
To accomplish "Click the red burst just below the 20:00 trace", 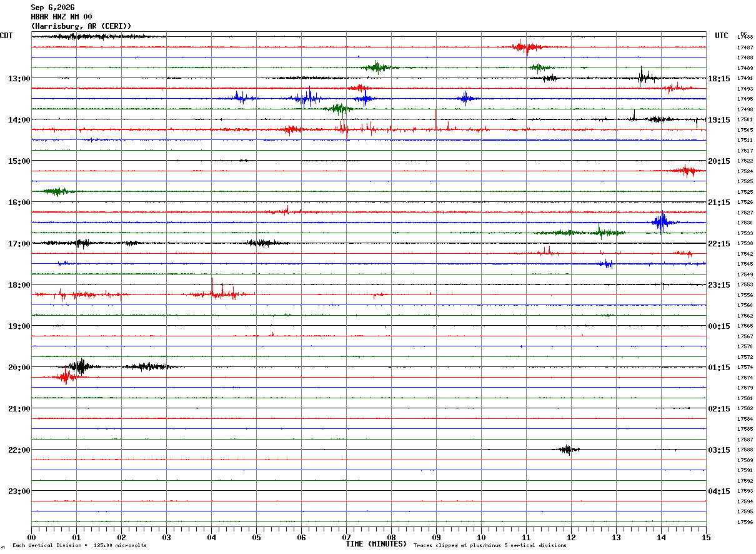I will click(66, 377).
